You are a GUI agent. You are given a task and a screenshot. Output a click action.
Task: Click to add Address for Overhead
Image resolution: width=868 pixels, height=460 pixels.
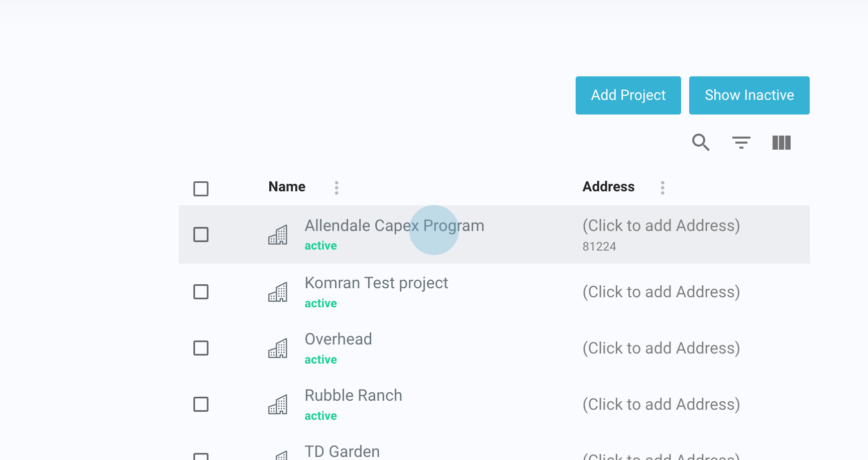pos(661,349)
